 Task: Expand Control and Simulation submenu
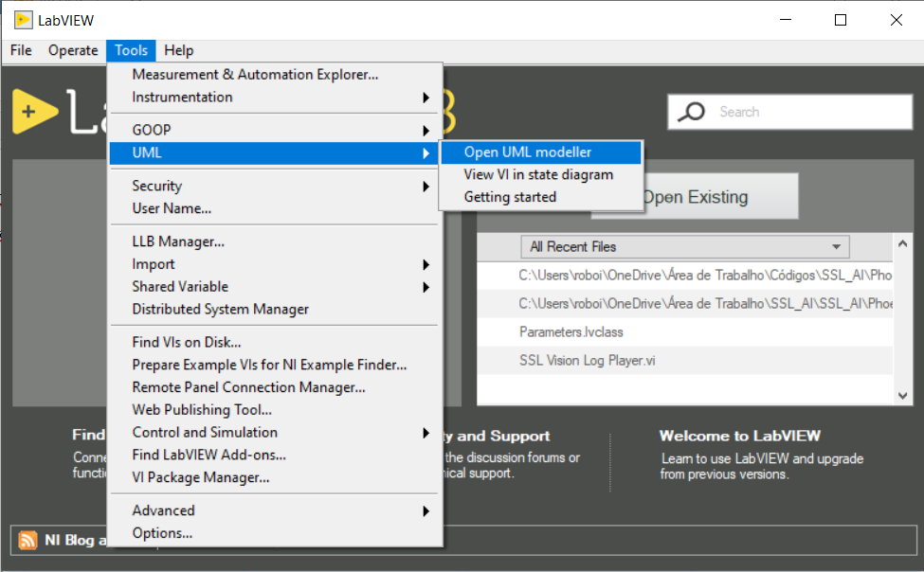(275, 433)
